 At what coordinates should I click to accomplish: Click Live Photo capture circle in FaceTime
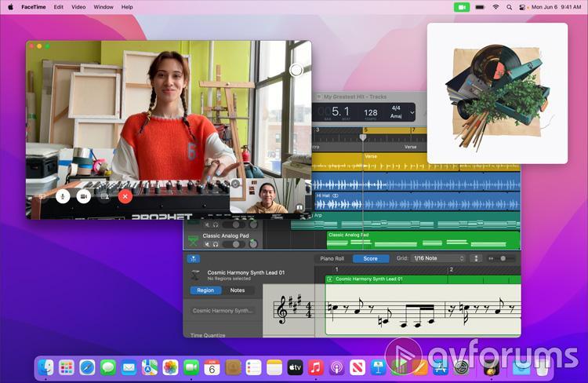296,70
